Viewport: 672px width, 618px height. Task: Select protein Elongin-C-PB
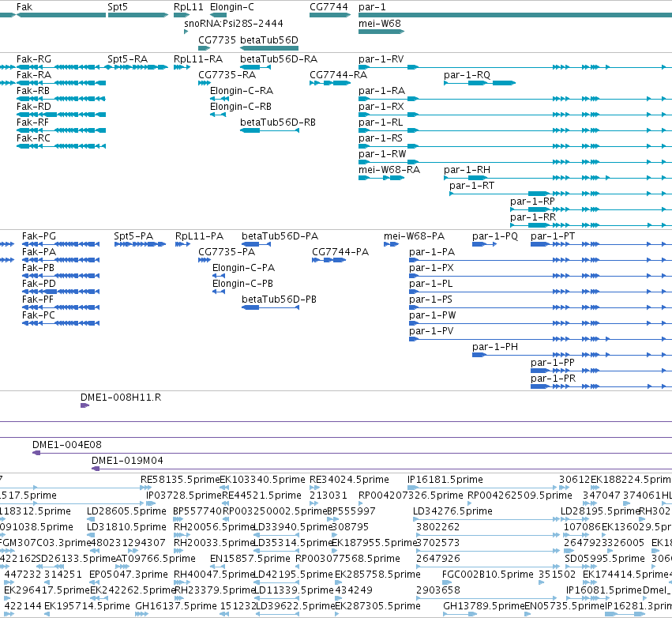click(x=242, y=284)
